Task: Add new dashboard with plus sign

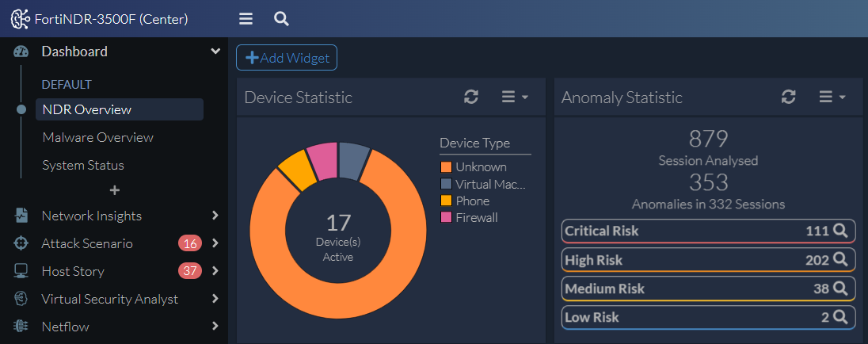Action: [115, 190]
